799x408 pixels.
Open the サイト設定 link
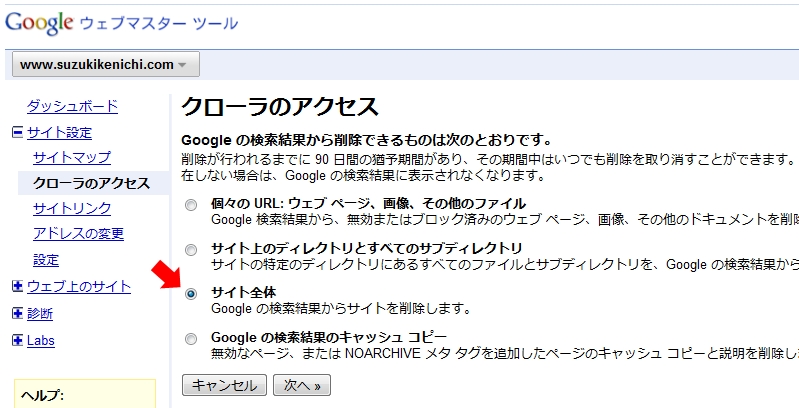pyautogui.click(x=60, y=133)
